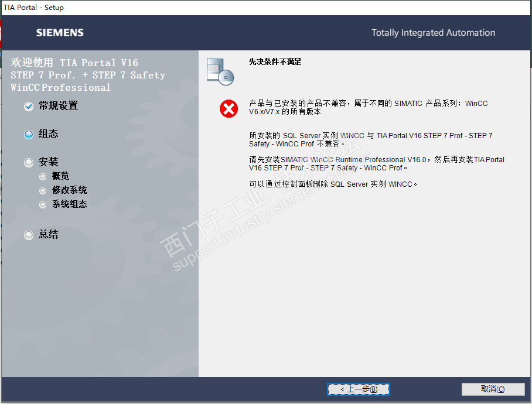
Task: Click the blue 组态 step bullet
Action: pyautogui.click(x=29, y=135)
